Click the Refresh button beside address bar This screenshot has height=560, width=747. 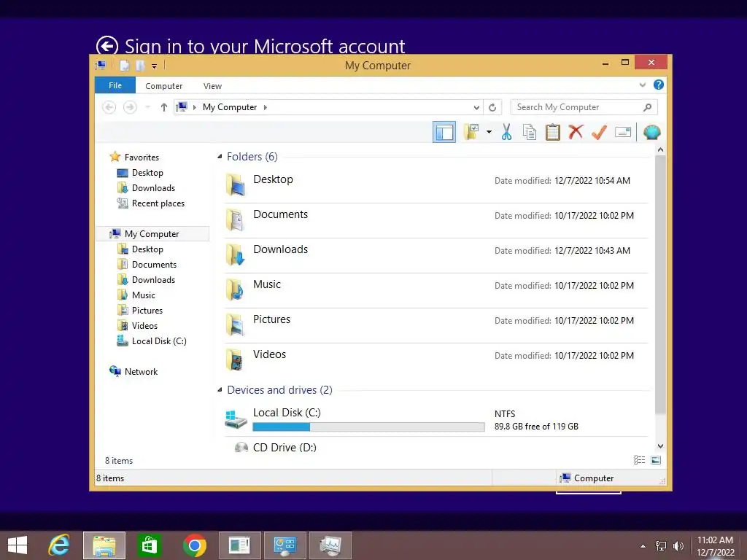(492, 108)
